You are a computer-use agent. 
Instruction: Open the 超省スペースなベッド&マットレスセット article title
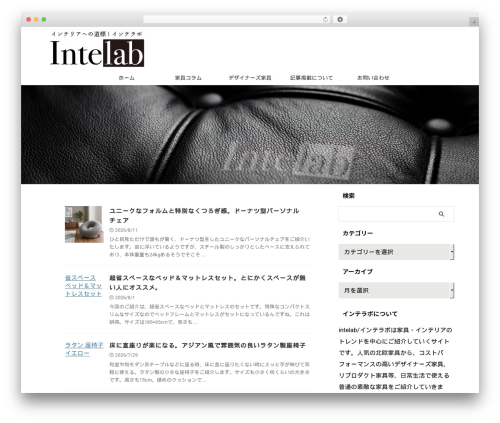(x=207, y=283)
